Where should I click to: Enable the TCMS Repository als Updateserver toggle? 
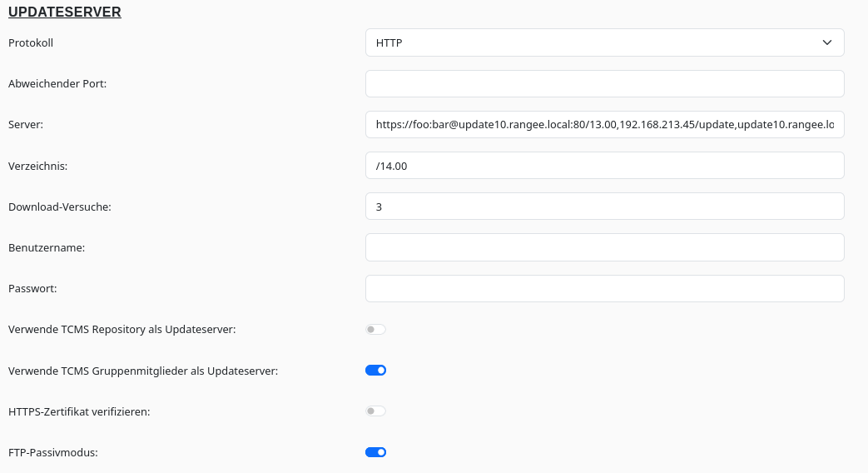tap(375, 330)
